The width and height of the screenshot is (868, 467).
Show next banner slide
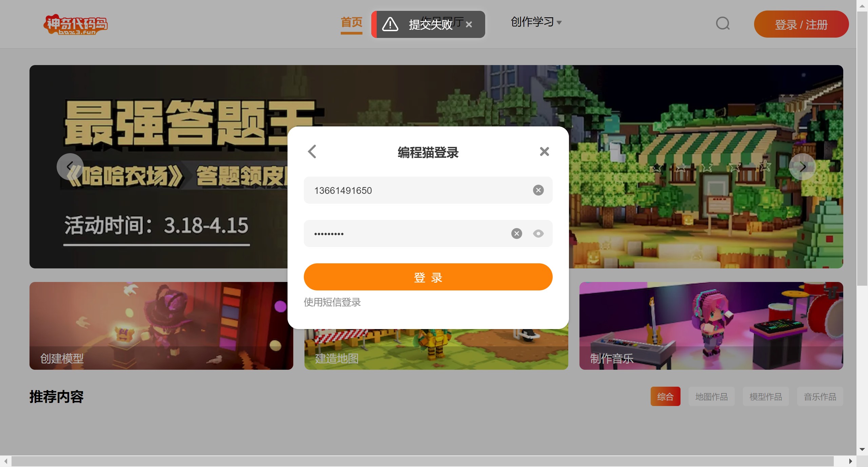(802, 166)
